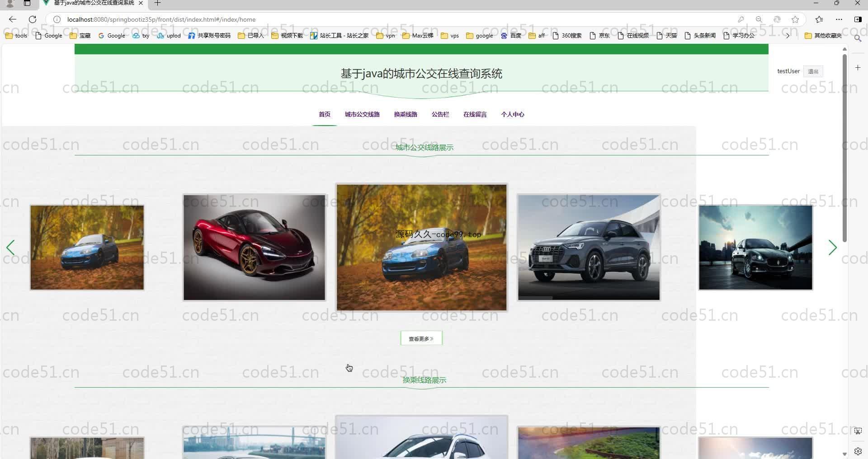Open 其他收藏夹 folder dropdown
This screenshot has height=459, width=868.
click(823, 36)
